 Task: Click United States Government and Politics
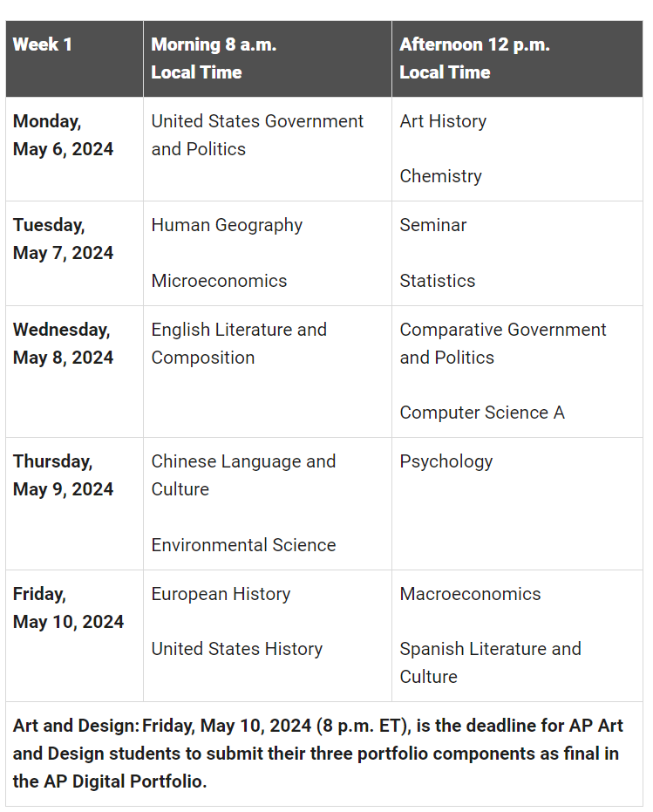(x=257, y=134)
